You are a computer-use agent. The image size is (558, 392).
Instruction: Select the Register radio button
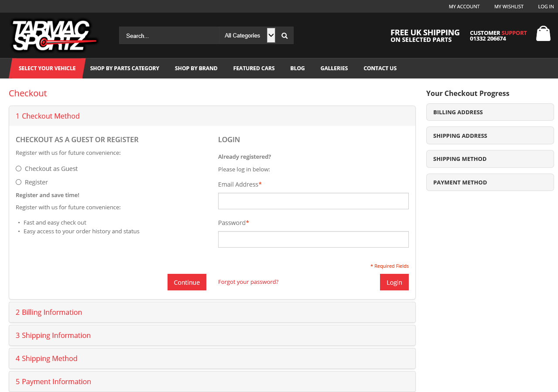(x=19, y=182)
